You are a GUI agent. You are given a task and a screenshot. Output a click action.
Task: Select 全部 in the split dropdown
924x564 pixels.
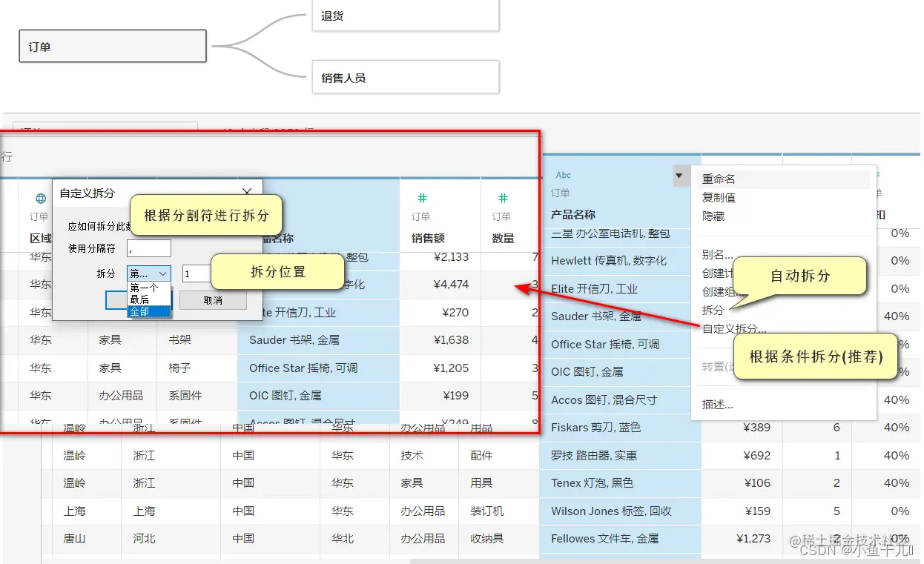coord(139,312)
